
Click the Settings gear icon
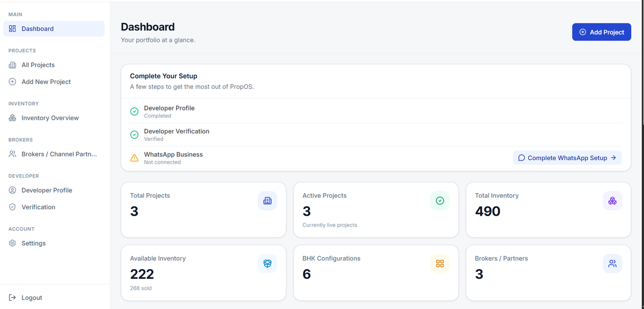point(12,243)
